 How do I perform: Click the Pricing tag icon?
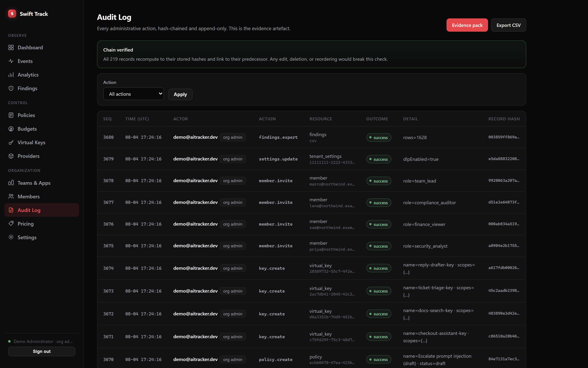11,224
